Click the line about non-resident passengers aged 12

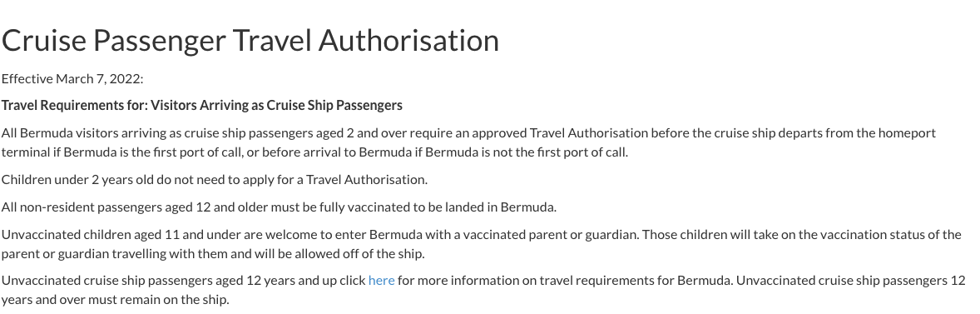click(x=279, y=207)
